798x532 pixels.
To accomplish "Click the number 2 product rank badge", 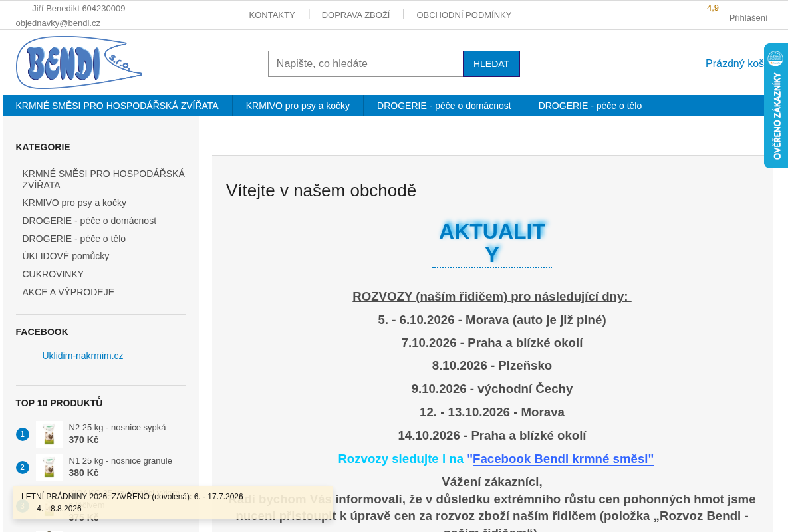I will (x=23, y=467).
